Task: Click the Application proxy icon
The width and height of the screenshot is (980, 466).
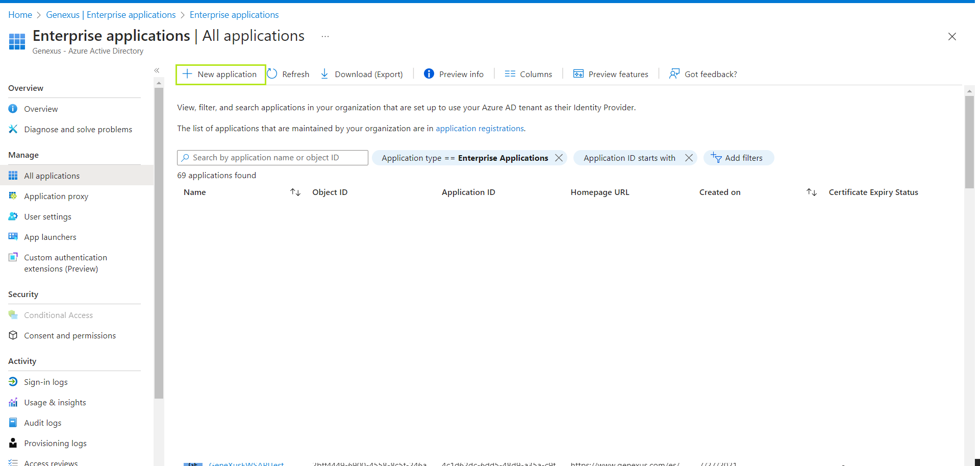Action: pos(13,196)
